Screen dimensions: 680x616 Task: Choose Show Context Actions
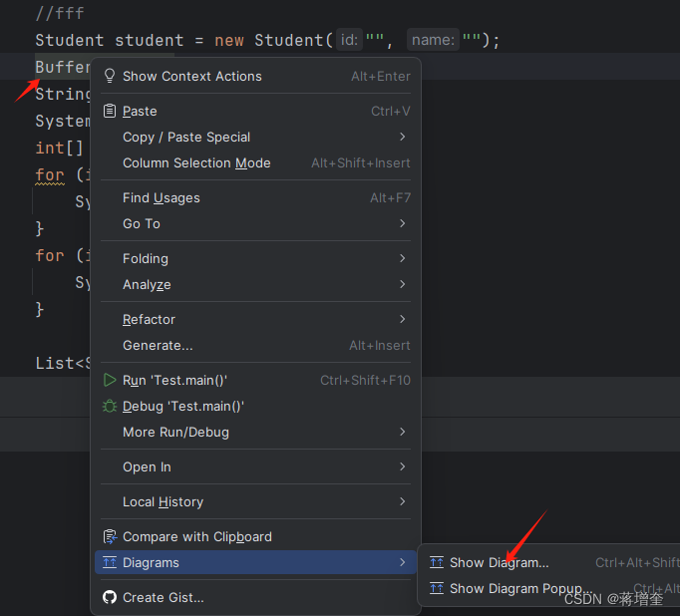tap(256, 76)
